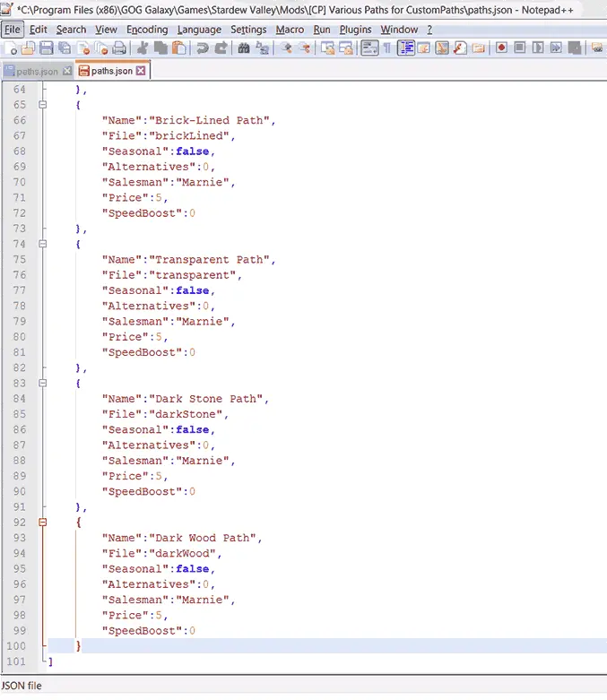Click the Paste clipboard icon

click(x=179, y=48)
